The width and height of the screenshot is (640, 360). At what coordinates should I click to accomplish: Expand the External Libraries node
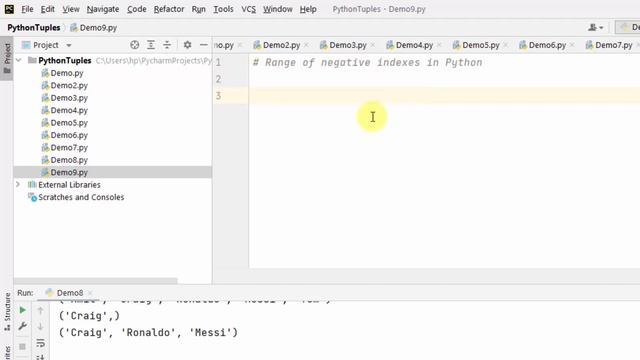(x=18, y=184)
